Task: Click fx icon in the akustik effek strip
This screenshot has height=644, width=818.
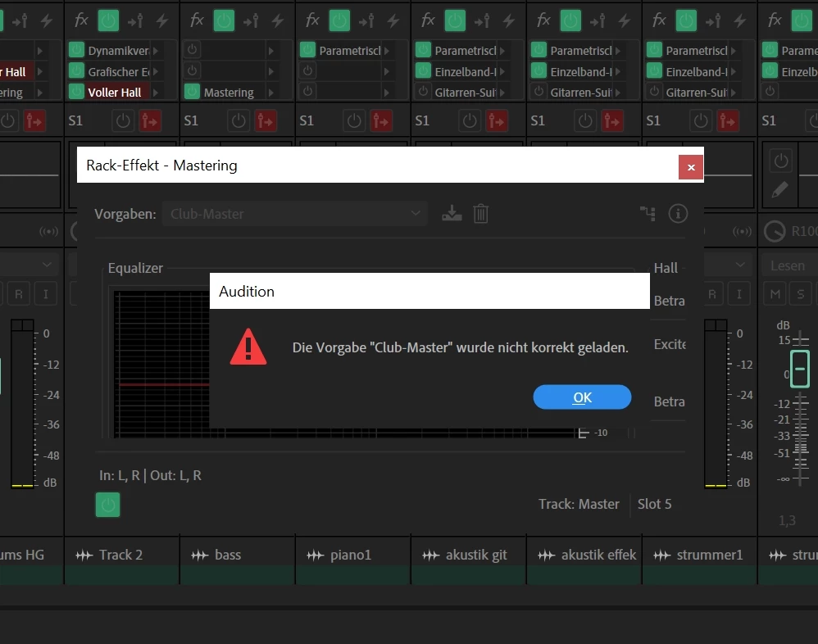Action: (543, 20)
